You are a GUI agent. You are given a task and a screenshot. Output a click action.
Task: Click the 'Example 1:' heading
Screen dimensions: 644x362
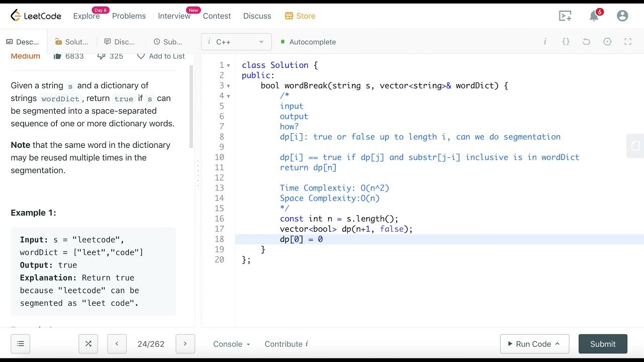click(x=34, y=213)
